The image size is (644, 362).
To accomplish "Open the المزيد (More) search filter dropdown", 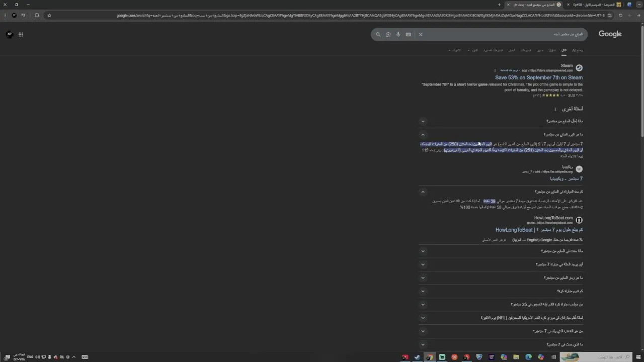I will pyautogui.click(x=473, y=50).
